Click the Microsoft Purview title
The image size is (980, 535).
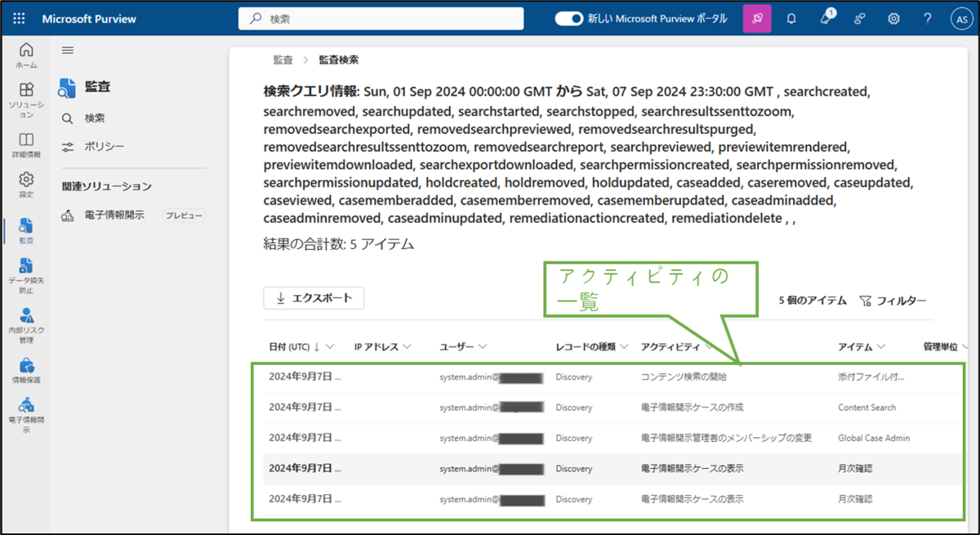click(89, 18)
